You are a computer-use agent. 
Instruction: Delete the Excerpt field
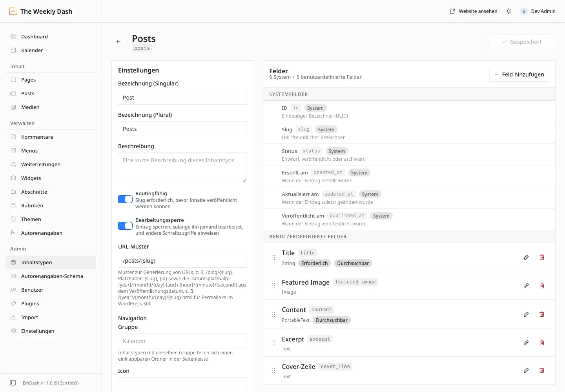coord(542,343)
